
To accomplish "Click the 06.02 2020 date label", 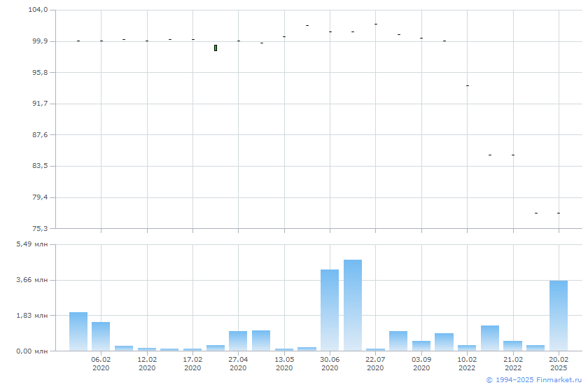I will (101, 363).
